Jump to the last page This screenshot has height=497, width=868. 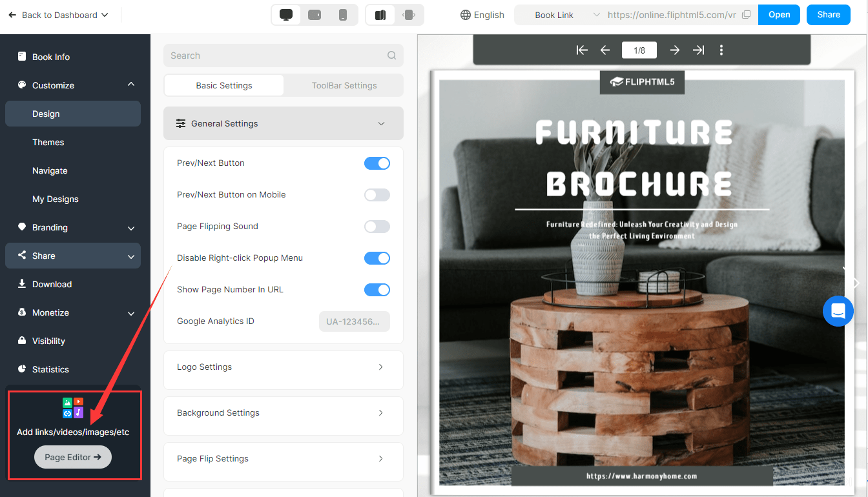point(698,50)
